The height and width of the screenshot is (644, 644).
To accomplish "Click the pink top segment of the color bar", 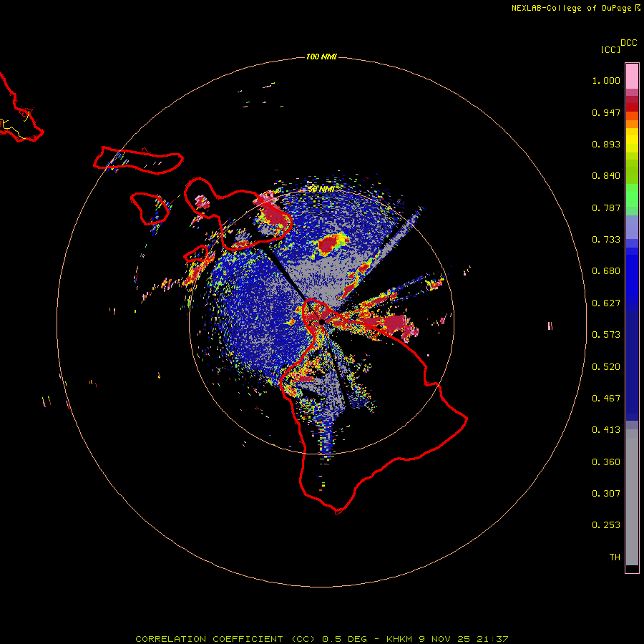I will 632,77.
